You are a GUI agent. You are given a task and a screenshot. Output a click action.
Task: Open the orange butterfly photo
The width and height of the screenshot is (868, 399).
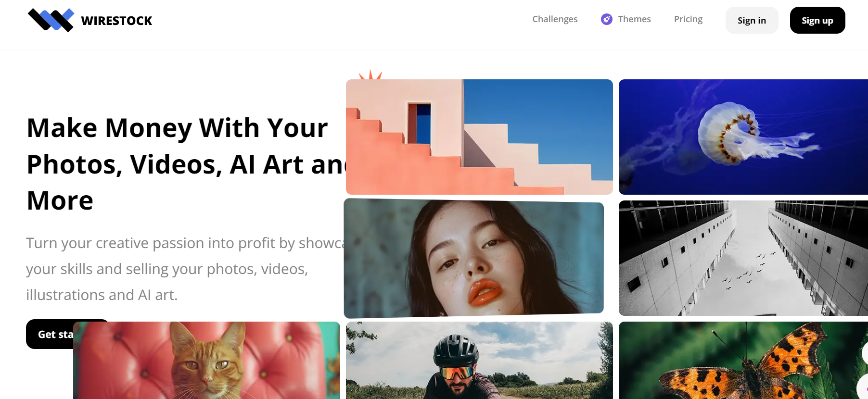tap(743, 361)
